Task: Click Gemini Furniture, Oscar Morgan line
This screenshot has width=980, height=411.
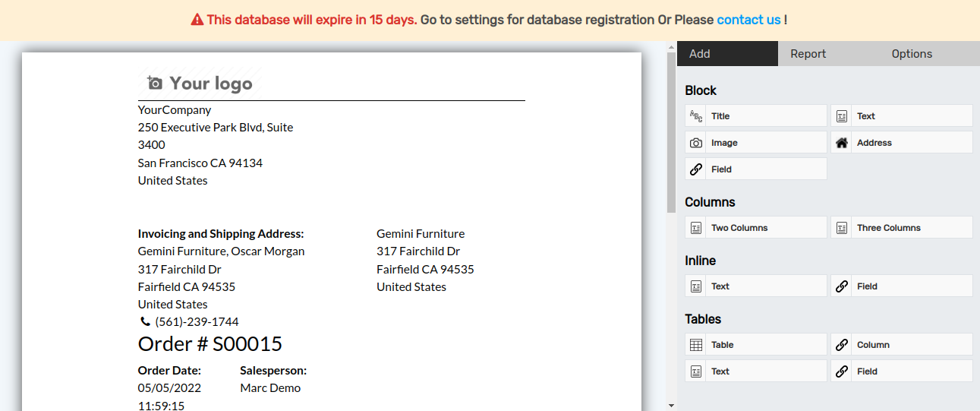Action: 222,251
